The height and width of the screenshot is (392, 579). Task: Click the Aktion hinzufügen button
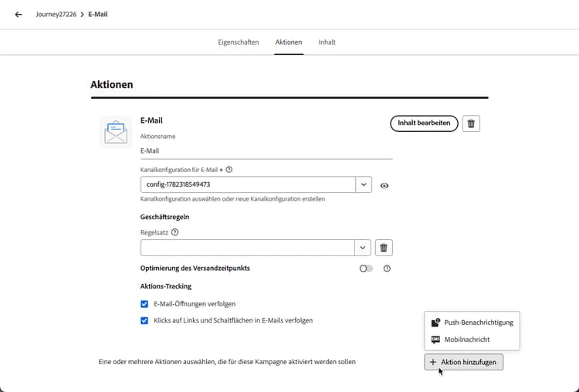pos(463,362)
